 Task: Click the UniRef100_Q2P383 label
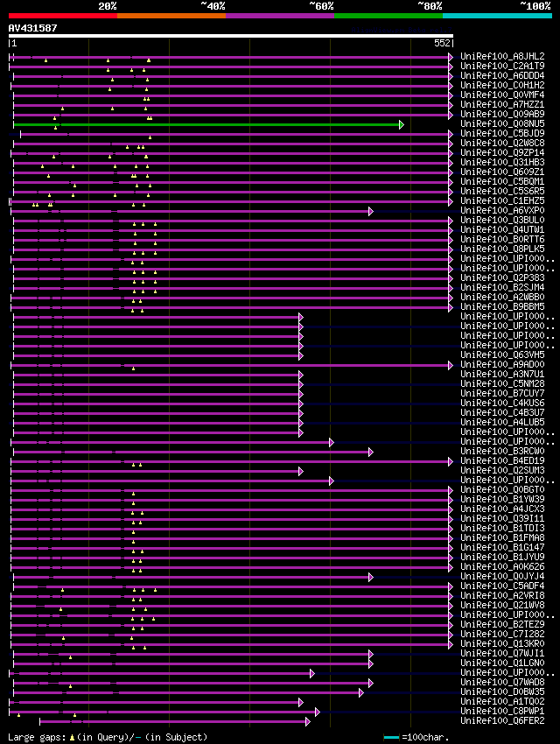pyautogui.click(x=502, y=278)
